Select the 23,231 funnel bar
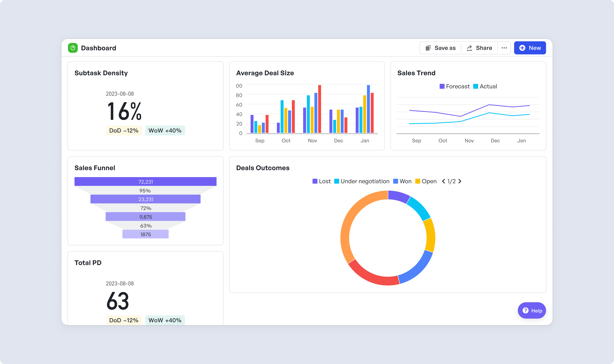The image size is (614, 364). pyautogui.click(x=145, y=199)
